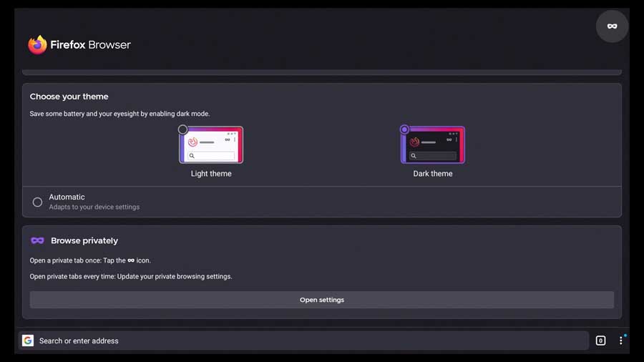
Task: Click the "Firefox Browser" title text
Action: (90, 45)
